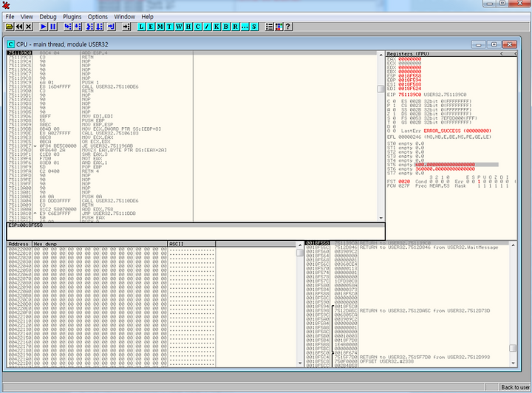Show Source with S button
532x393 pixels.
click(254, 27)
